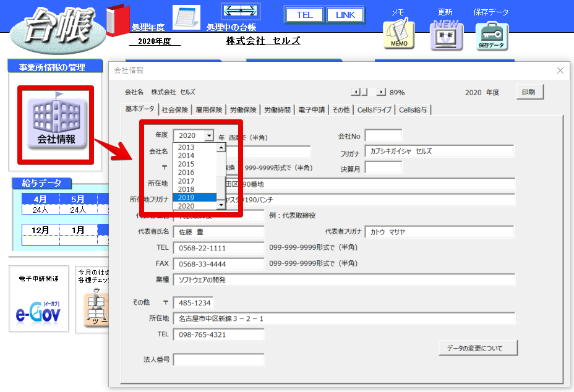This screenshot has height=392, width=574.
Task: Click 株式会社 セルズ ledger name
Action: (263, 41)
